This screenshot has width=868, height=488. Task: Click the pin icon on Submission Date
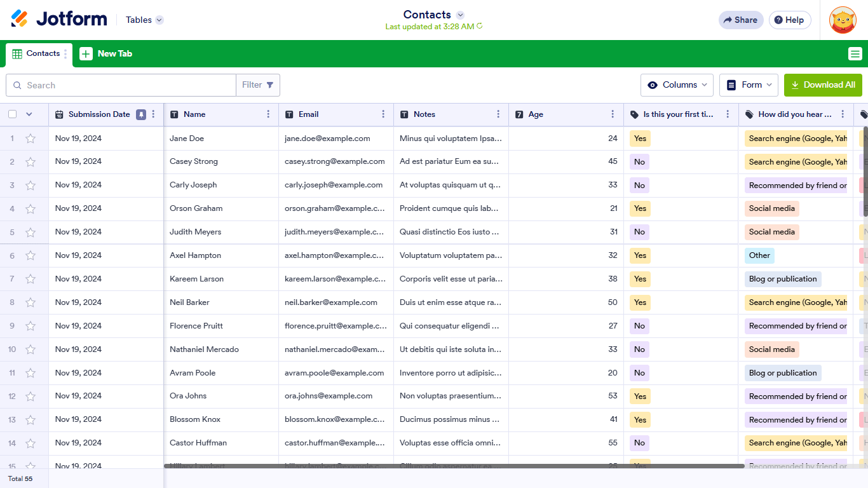pyautogui.click(x=141, y=114)
